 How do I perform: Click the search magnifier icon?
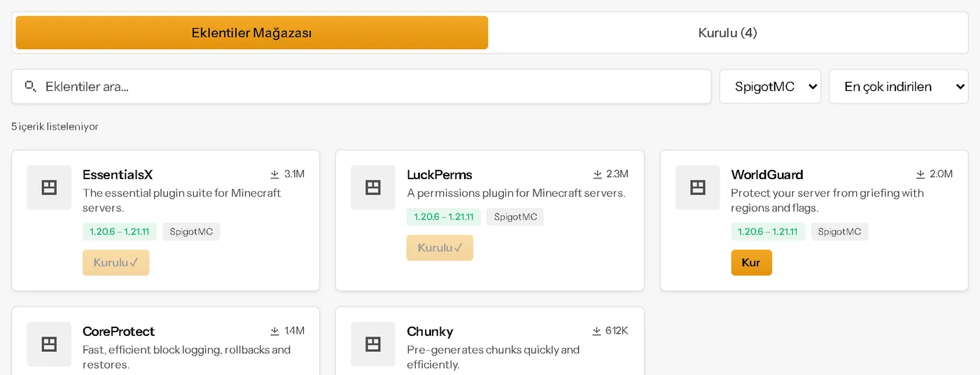click(30, 86)
